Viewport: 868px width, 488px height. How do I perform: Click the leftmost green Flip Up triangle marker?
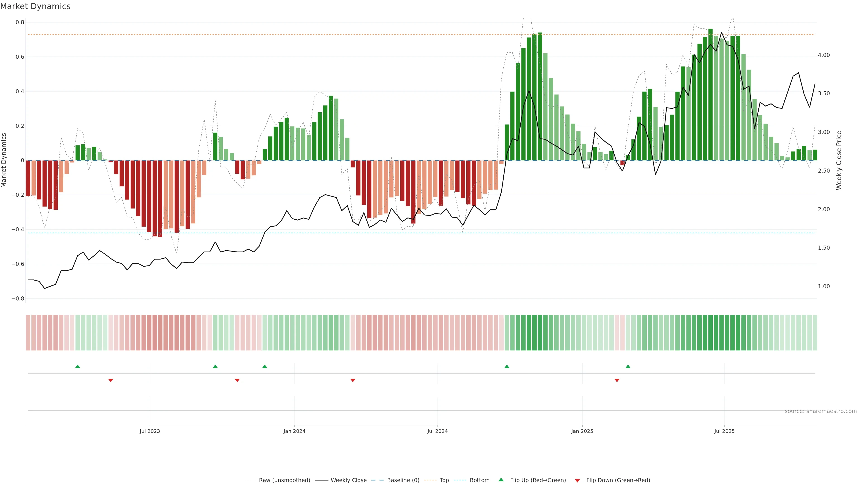(x=78, y=366)
